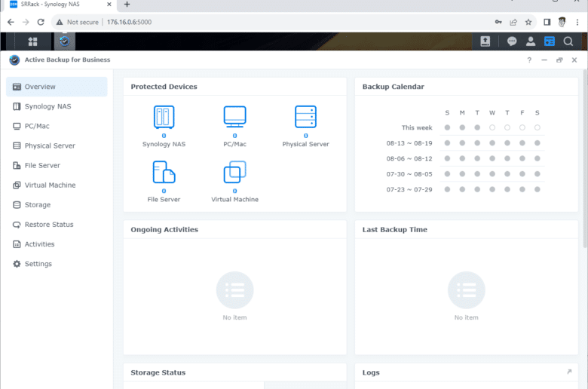Viewport: 588px width, 389px height.
Task: Open Synology NAS in the sidebar
Action: (57, 106)
